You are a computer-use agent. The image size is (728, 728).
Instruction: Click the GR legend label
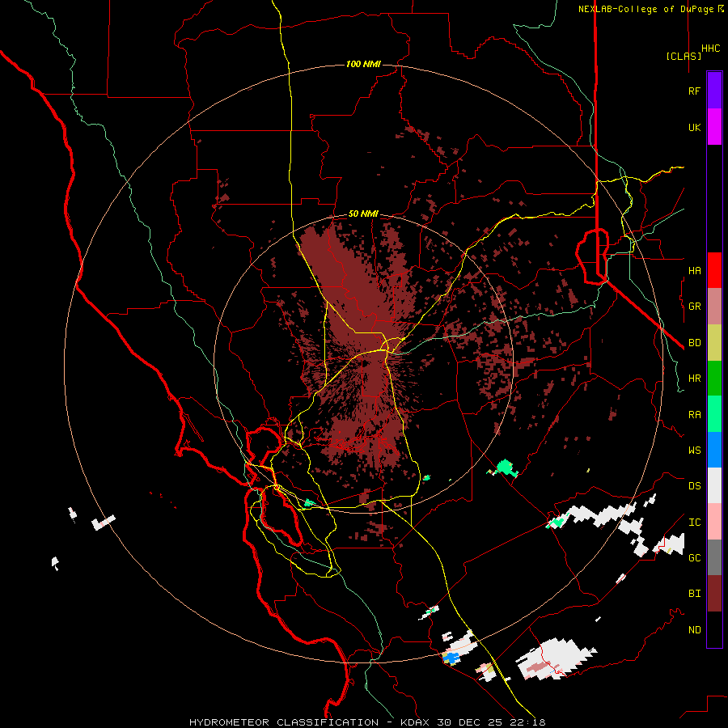694,307
